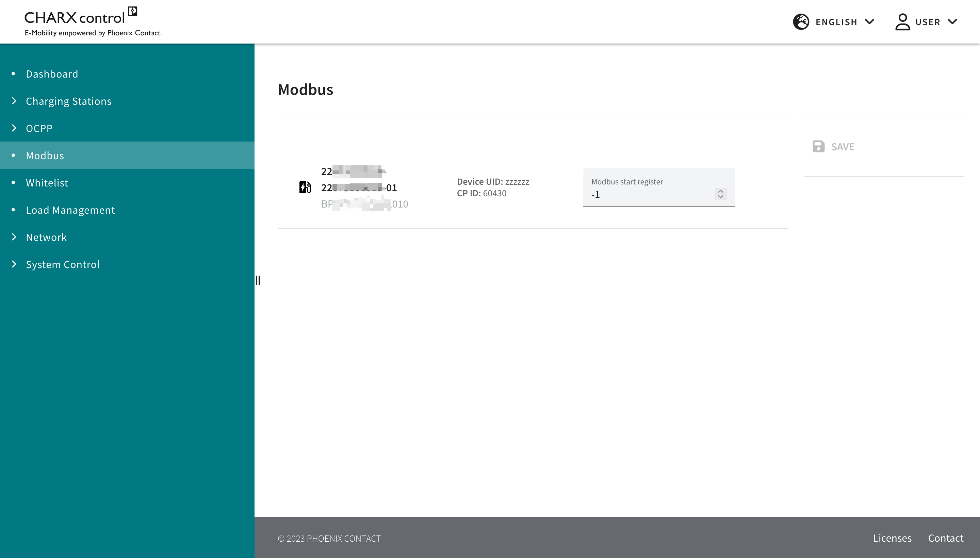The height and width of the screenshot is (558, 980).
Task: Open the Whitelist page
Action: (x=47, y=183)
